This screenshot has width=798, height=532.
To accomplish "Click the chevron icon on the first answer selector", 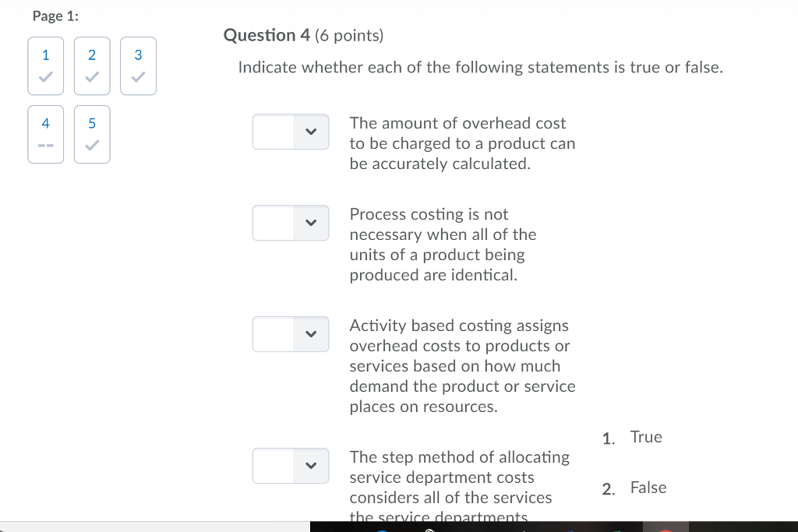I will (312, 132).
